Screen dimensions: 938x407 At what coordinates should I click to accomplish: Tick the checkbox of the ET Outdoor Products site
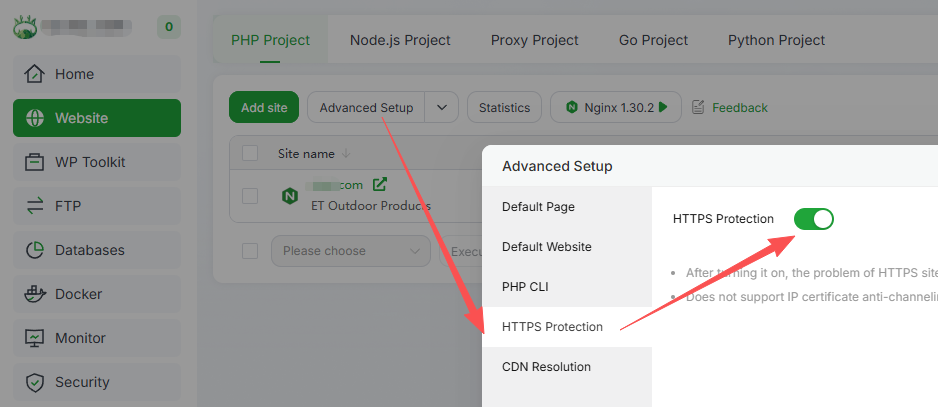249,196
